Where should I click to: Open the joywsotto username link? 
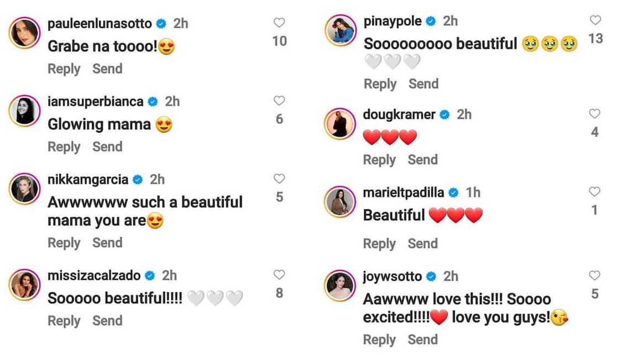(x=392, y=276)
